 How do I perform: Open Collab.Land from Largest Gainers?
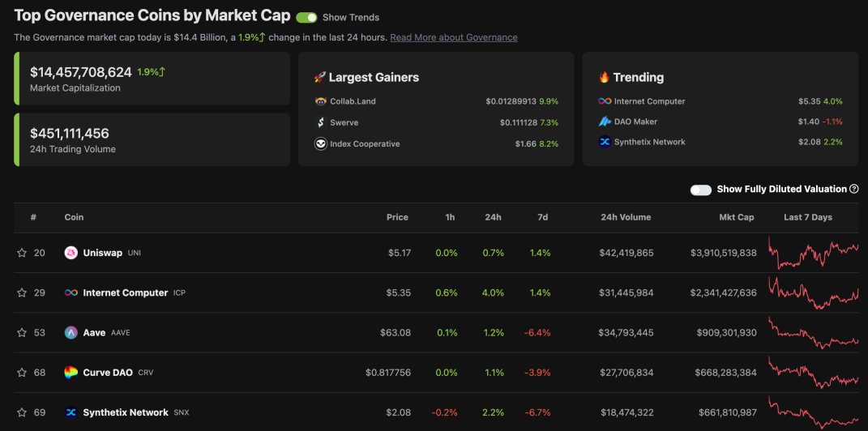tap(353, 101)
